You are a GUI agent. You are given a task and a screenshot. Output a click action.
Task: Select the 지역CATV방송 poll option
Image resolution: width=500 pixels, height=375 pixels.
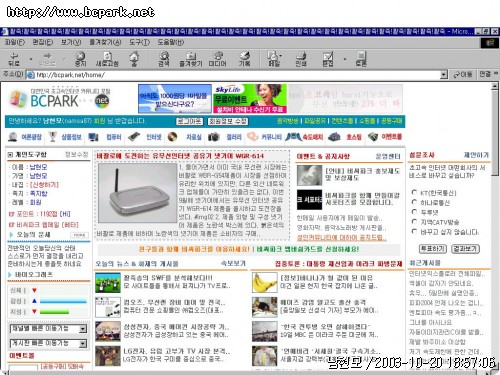point(414,221)
